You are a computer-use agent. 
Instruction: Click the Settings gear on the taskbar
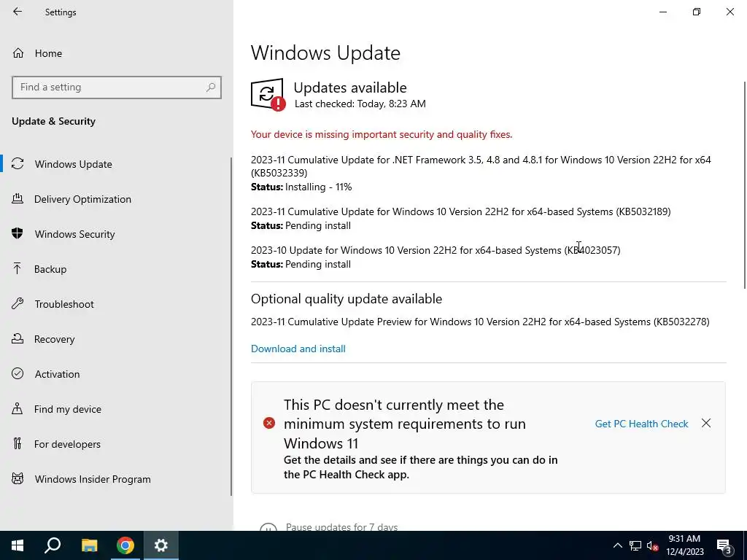(x=161, y=545)
